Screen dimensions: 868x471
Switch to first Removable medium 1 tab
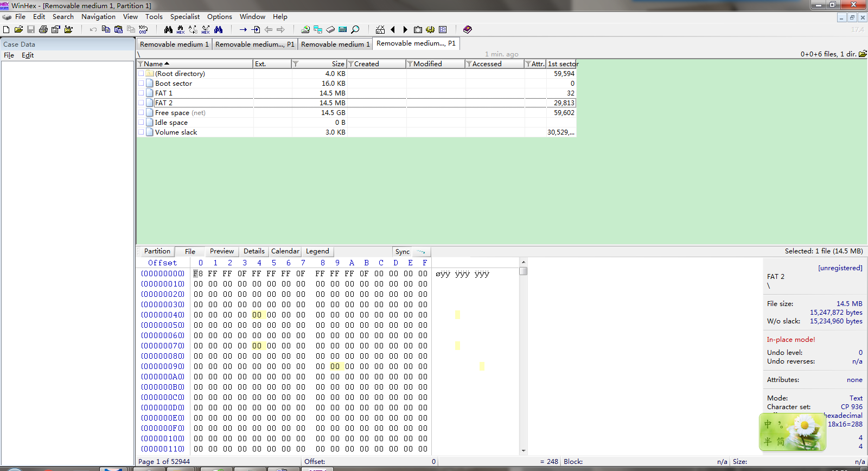[174, 44]
